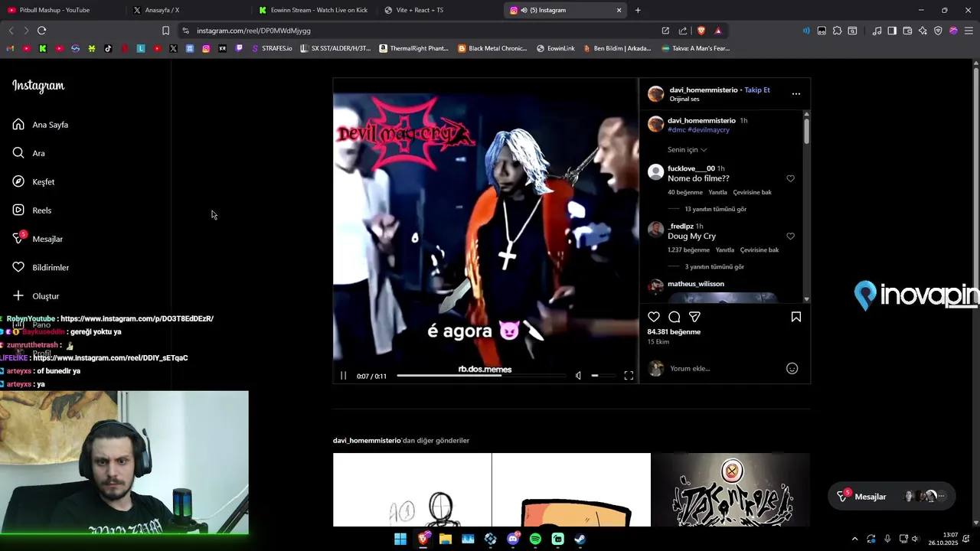Open Mesajlar in the left sidebar

tap(38, 239)
